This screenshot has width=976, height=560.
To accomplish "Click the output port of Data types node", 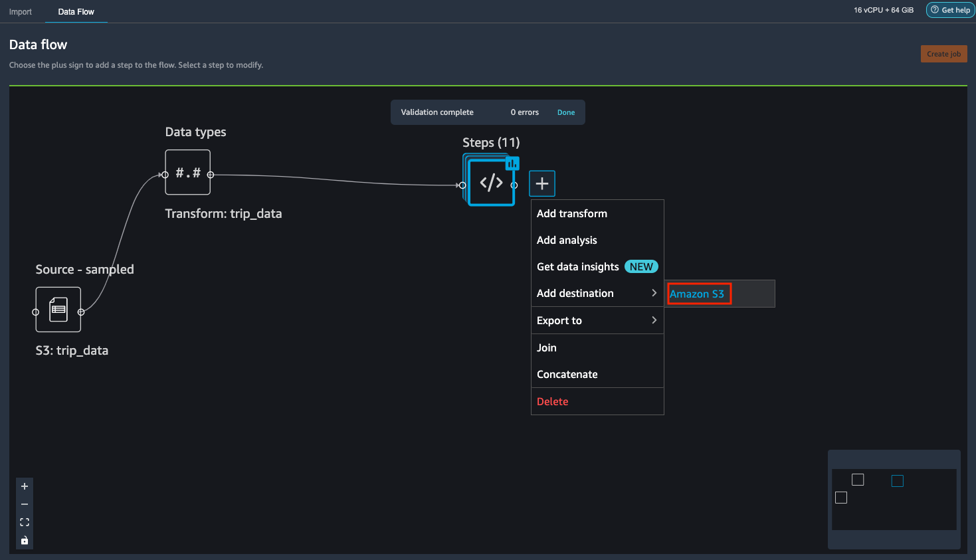I will (x=211, y=175).
